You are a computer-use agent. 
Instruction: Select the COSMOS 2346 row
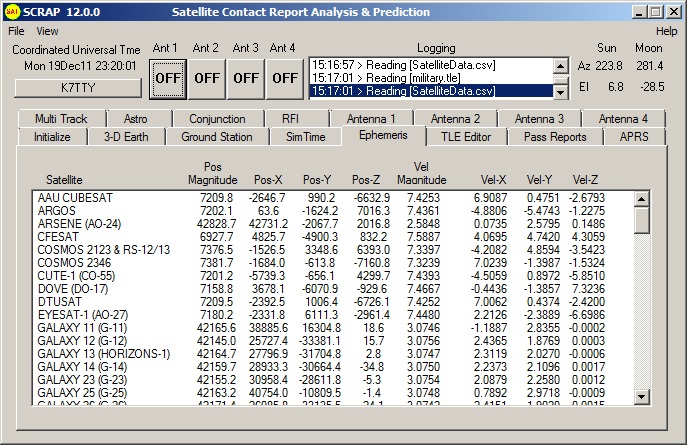(x=333, y=263)
